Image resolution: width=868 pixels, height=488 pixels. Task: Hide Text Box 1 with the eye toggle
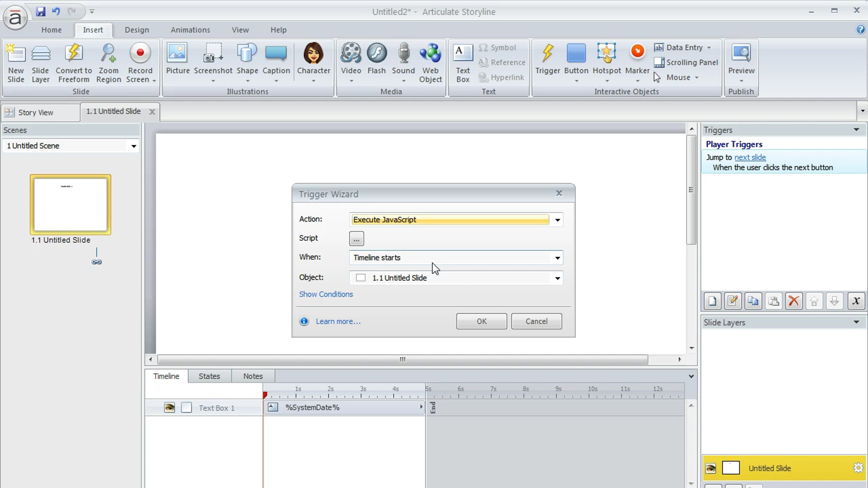click(169, 407)
